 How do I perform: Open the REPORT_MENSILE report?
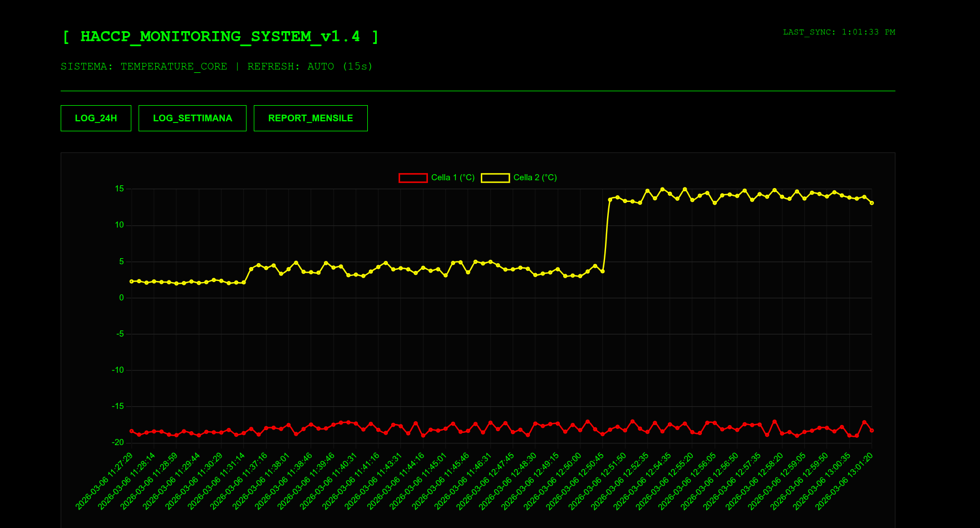pos(311,118)
